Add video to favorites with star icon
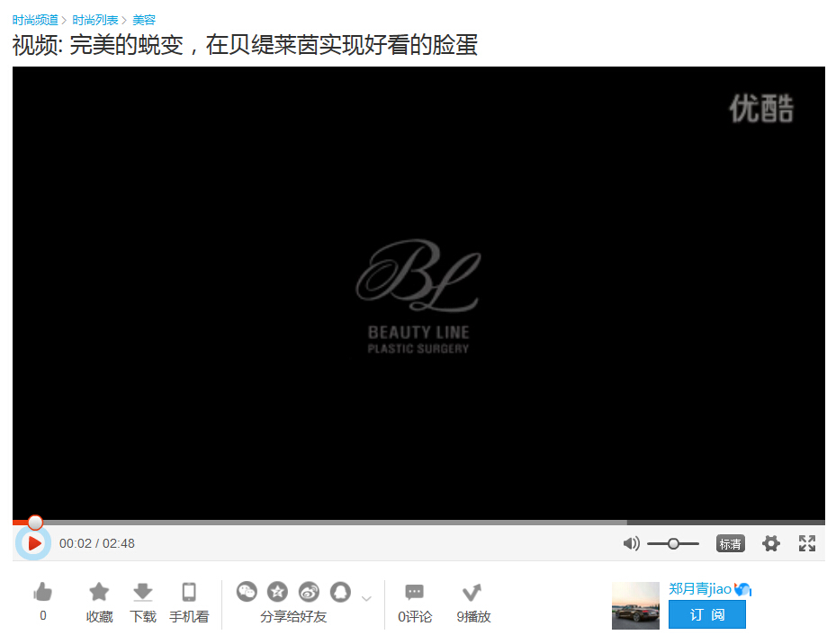Viewport: 836px width, 644px height. tap(99, 592)
